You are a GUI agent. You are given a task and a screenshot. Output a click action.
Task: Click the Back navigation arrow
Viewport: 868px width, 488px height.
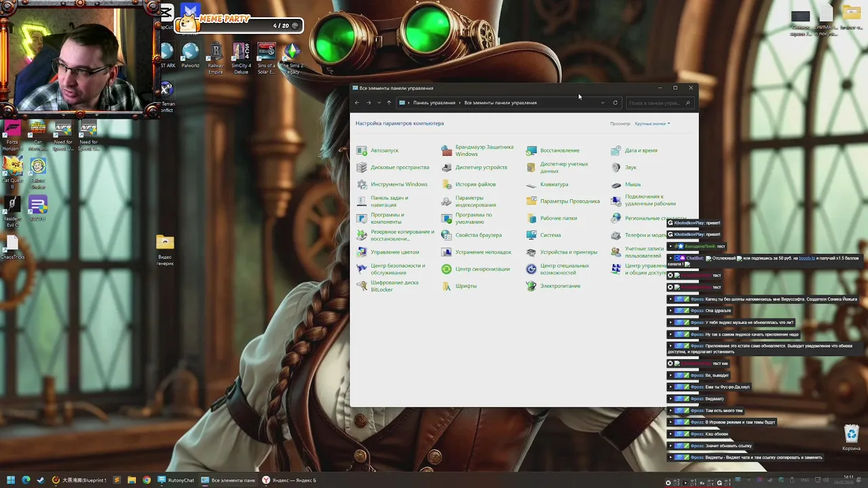357,103
